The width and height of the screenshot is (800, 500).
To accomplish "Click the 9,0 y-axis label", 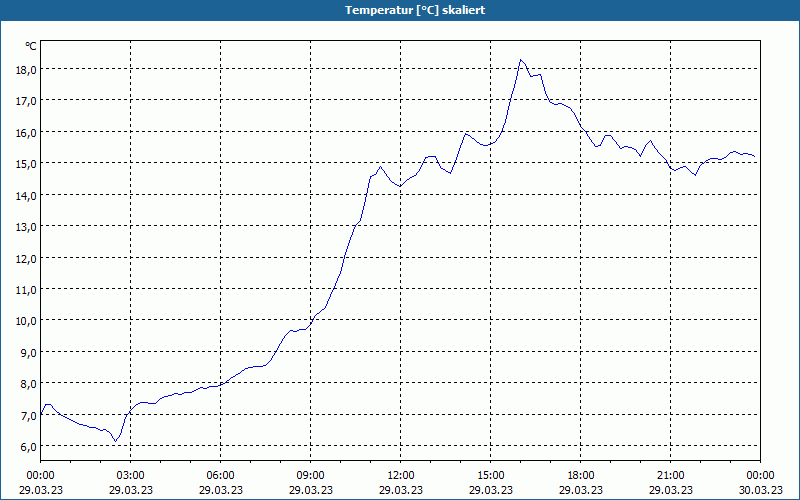I will (x=29, y=353).
